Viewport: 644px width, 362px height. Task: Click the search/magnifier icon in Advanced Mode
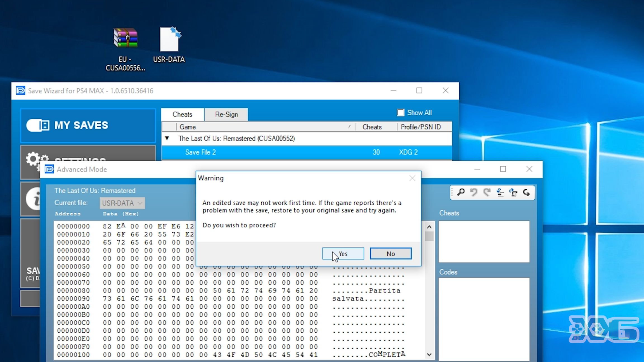click(460, 192)
